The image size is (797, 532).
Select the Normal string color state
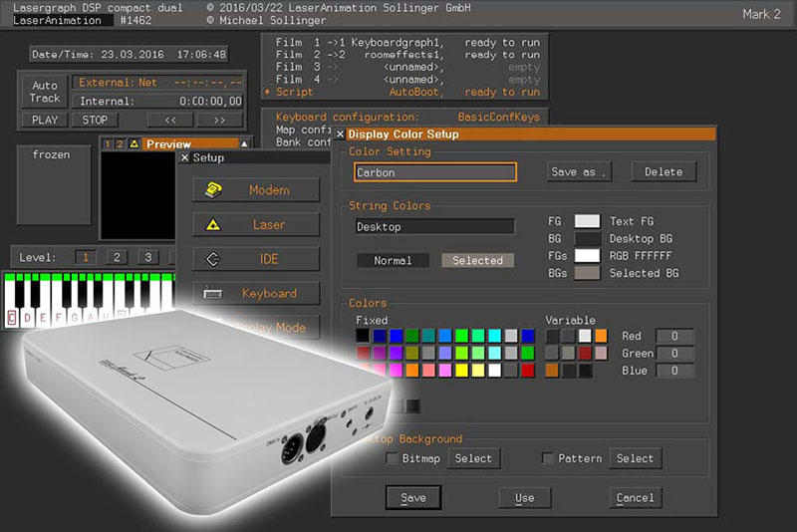point(393,260)
